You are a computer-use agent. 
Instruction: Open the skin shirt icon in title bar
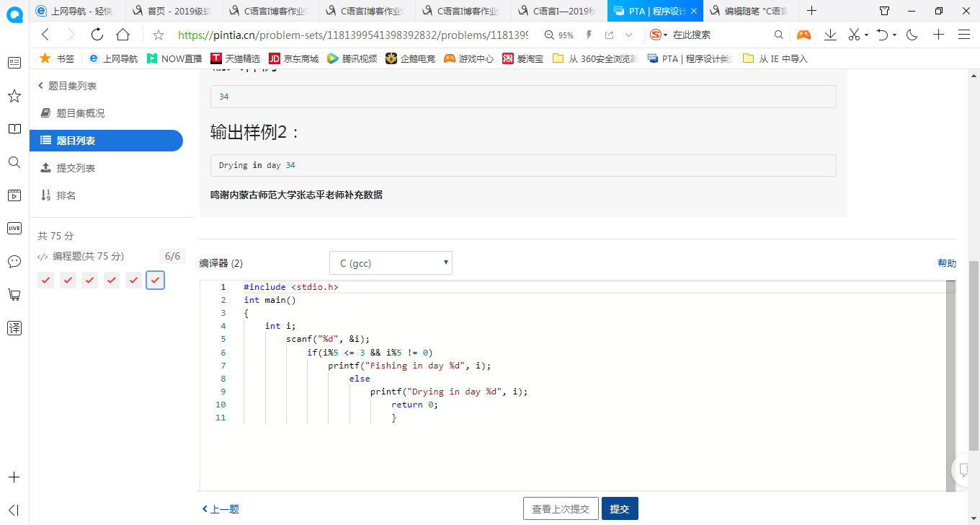pos(885,11)
